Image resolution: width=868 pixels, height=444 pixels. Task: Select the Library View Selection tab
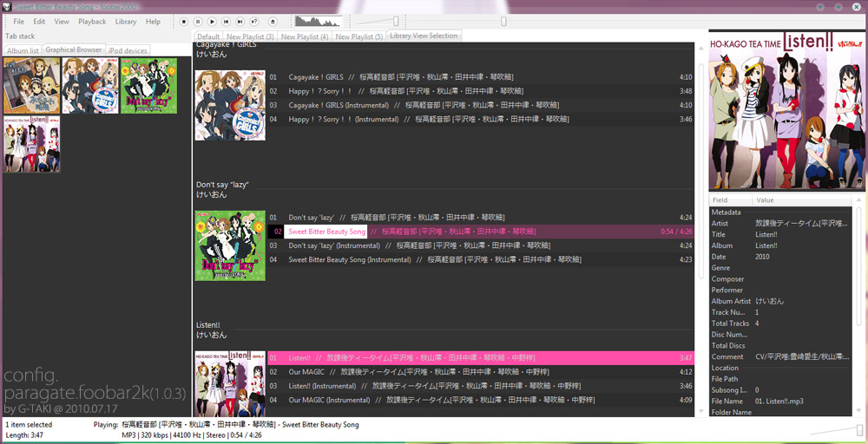424,36
